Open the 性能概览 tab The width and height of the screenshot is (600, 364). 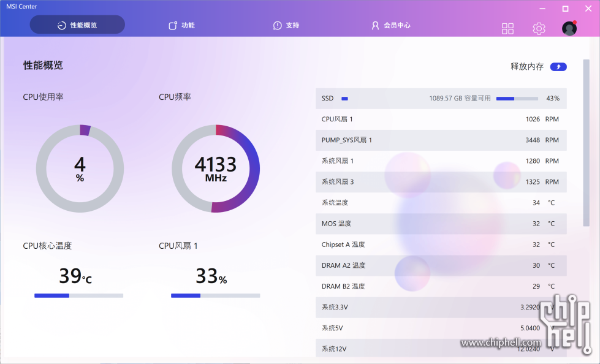[77, 25]
